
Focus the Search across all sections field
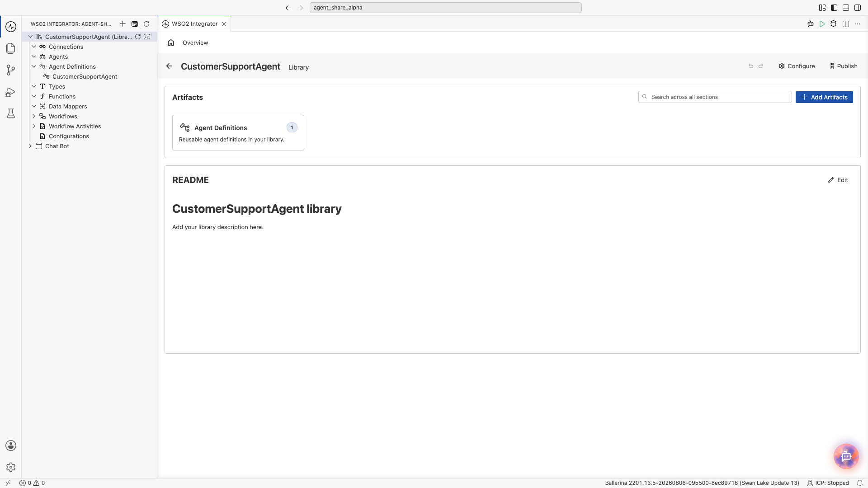click(715, 97)
